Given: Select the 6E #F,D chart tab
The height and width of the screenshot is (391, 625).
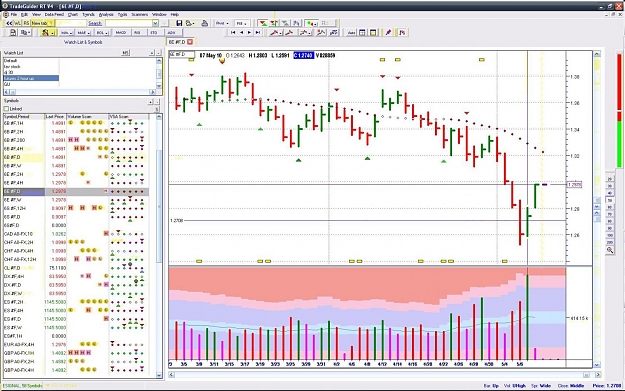Looking at the screenshot, I should (177, 42).
